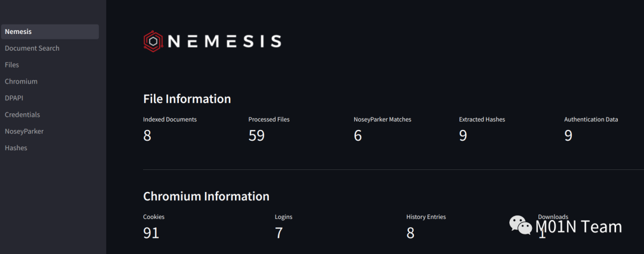Select the NoseyParker Matches value 6
The image size is (644, 254).
358,135
